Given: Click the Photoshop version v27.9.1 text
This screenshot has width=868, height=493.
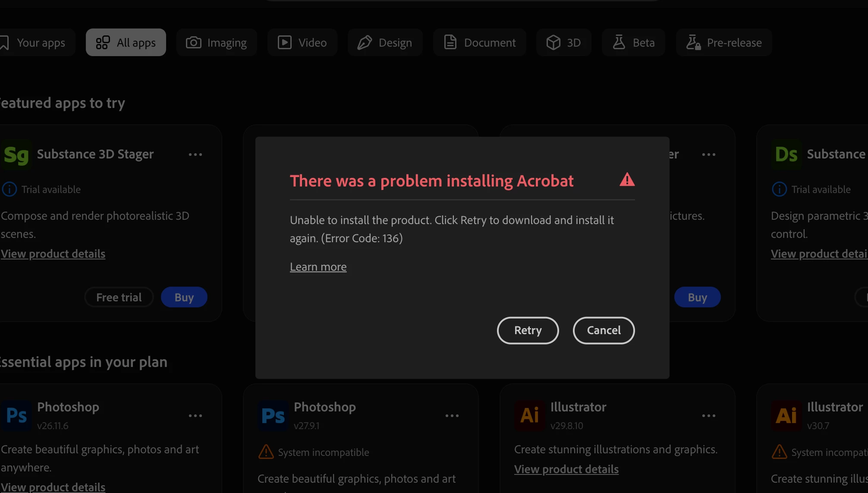Looking at the screenshot, I should click(x=307, y=426).
